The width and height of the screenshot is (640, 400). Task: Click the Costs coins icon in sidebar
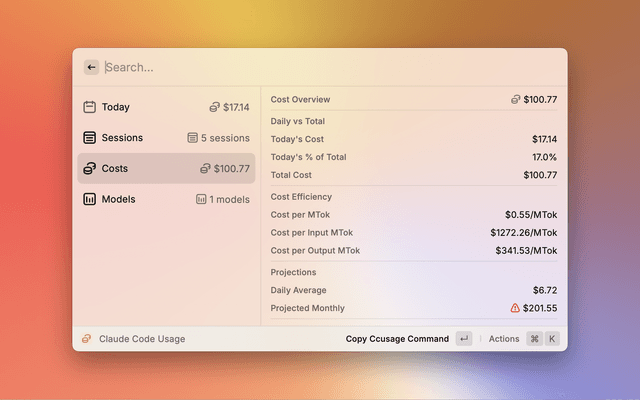point(90,169)
